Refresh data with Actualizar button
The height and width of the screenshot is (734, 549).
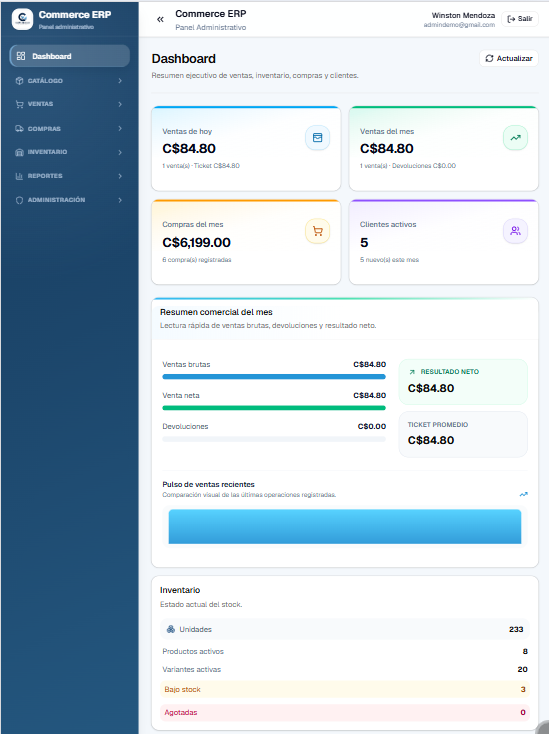click(509, 59)
